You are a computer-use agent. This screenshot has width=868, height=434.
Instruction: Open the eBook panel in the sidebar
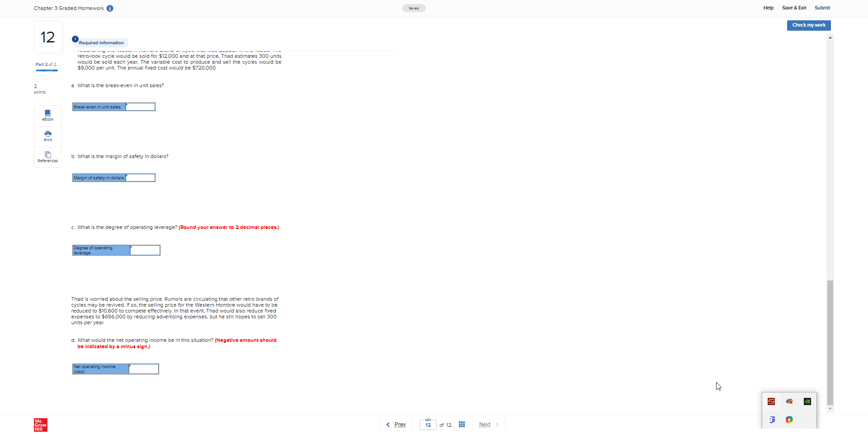click(47, 115)
